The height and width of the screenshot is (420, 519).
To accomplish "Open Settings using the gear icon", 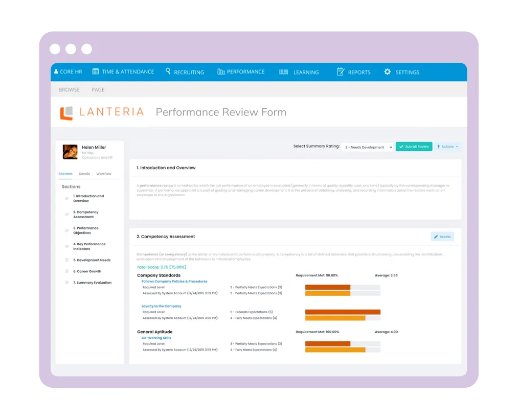I will click(x=388, y=72).
